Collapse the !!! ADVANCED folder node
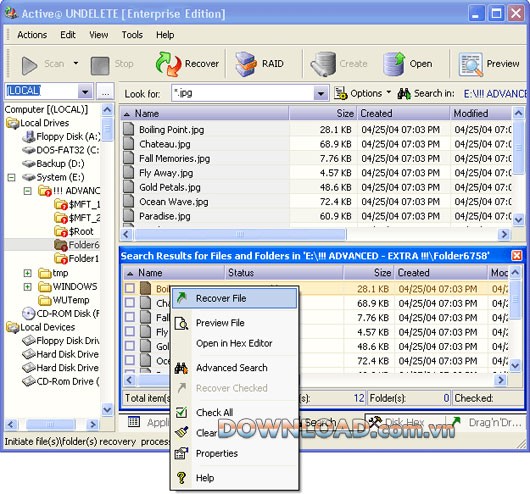This screenshot has width=530, height=494. coord(27,191)
